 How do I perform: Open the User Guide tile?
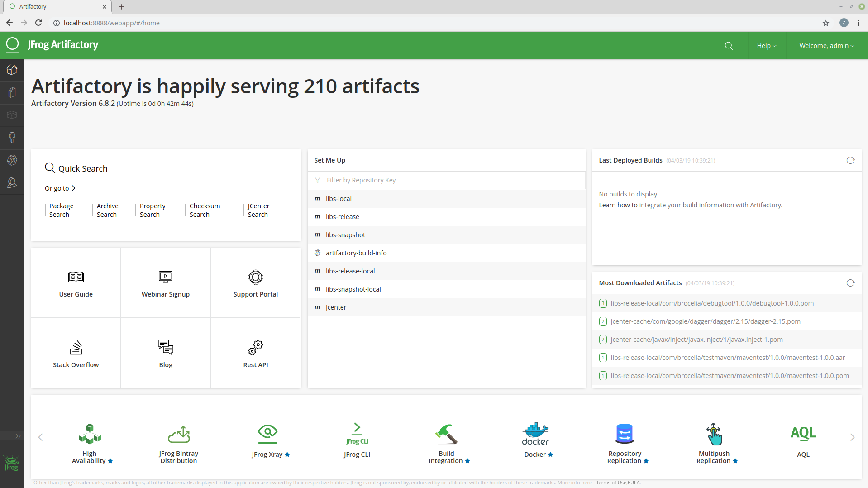[76, 283]
